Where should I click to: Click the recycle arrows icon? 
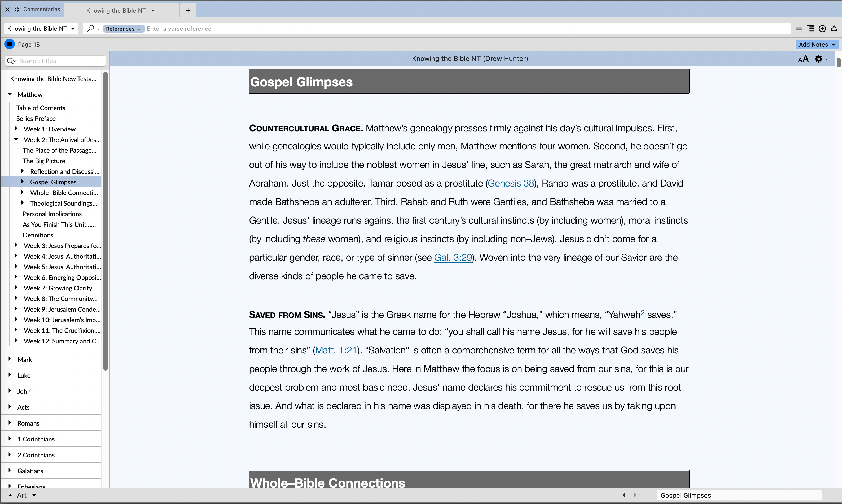click(834, 29)
